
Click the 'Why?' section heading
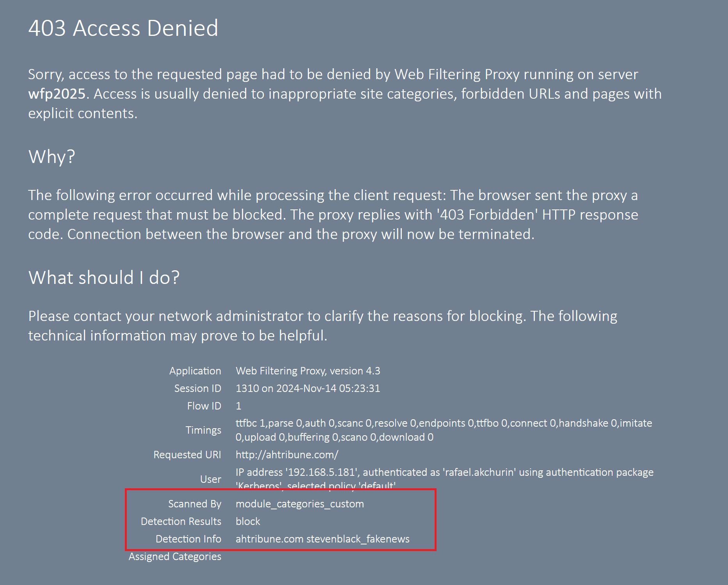pos(51,157)
